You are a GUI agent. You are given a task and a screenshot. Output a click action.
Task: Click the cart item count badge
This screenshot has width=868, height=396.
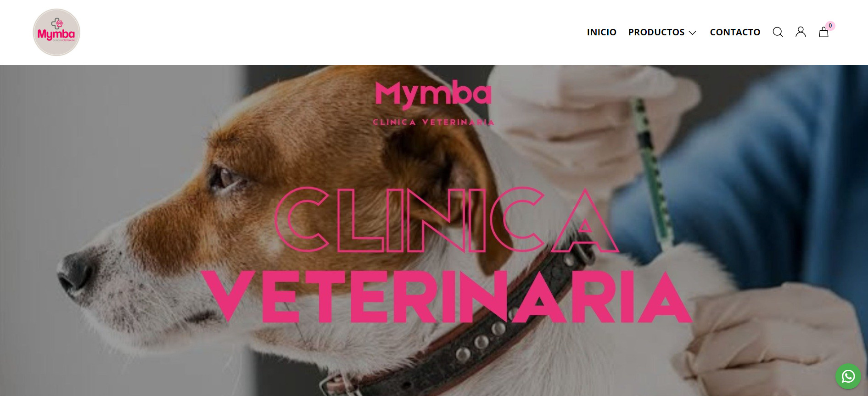click(830, 26)
